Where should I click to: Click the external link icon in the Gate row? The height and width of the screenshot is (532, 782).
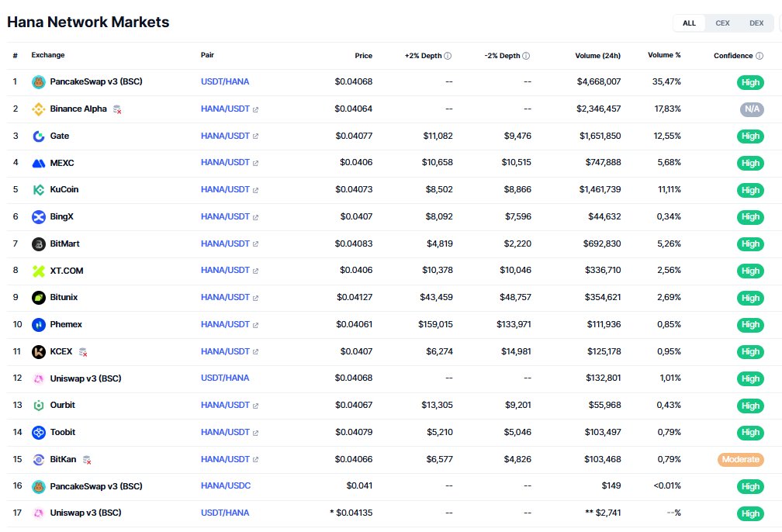click(255, 136)
